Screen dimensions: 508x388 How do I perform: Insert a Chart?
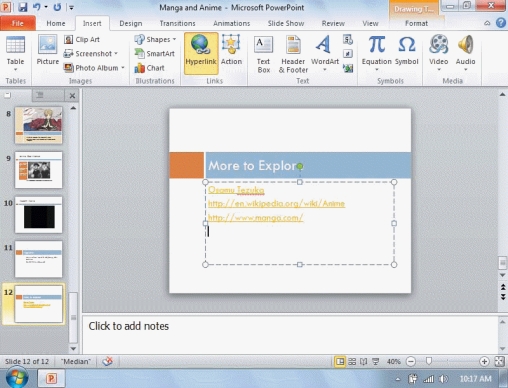149,68
